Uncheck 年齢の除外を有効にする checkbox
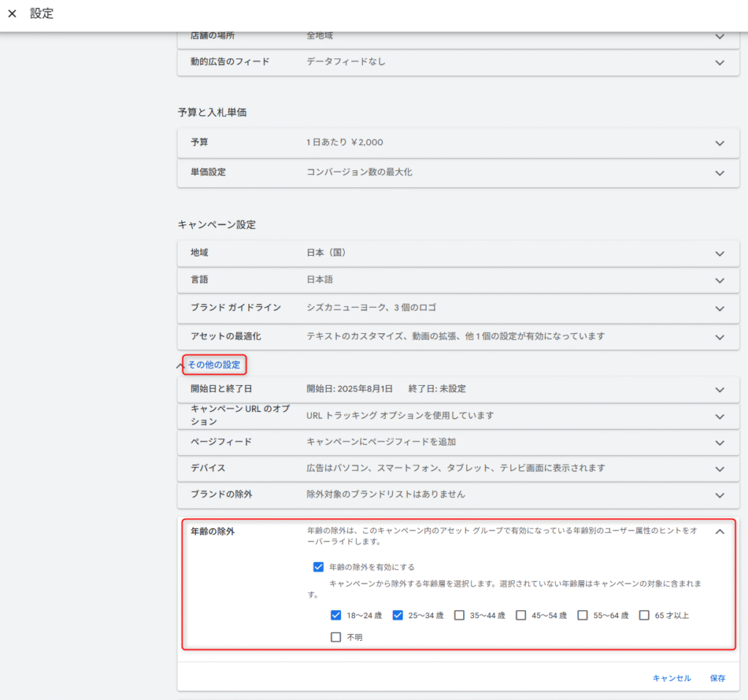This screenshot has width=748, height=700. coord(318,567)
